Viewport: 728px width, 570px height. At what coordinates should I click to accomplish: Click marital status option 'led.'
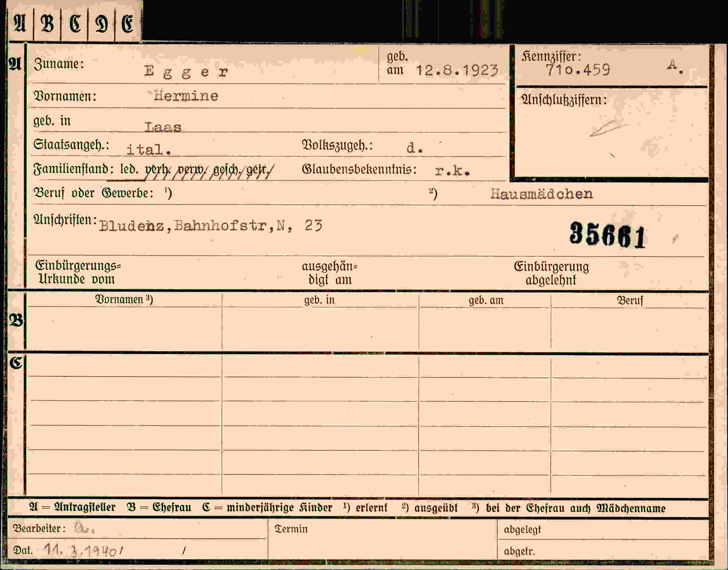pyautogui.click(x=129, y=169)
